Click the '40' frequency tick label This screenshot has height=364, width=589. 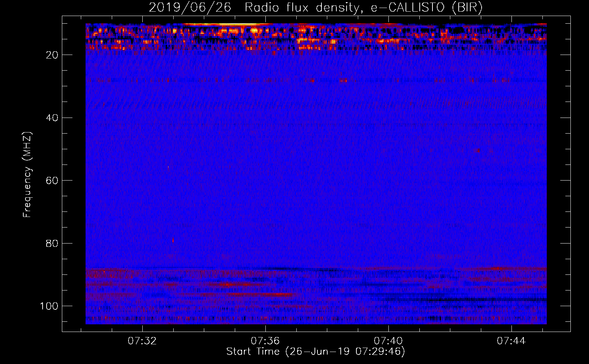point(52,118)
